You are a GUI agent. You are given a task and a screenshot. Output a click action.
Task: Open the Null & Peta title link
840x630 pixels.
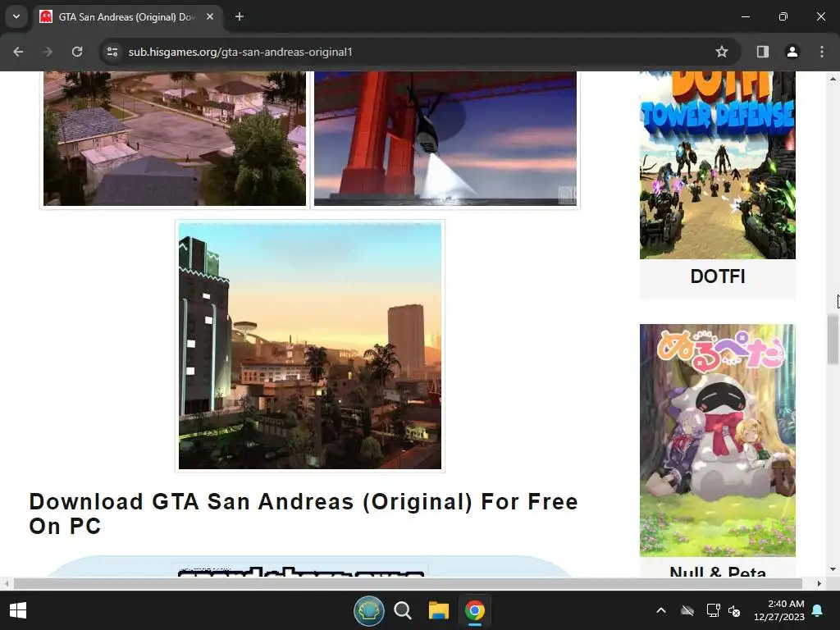click(717, 572)
